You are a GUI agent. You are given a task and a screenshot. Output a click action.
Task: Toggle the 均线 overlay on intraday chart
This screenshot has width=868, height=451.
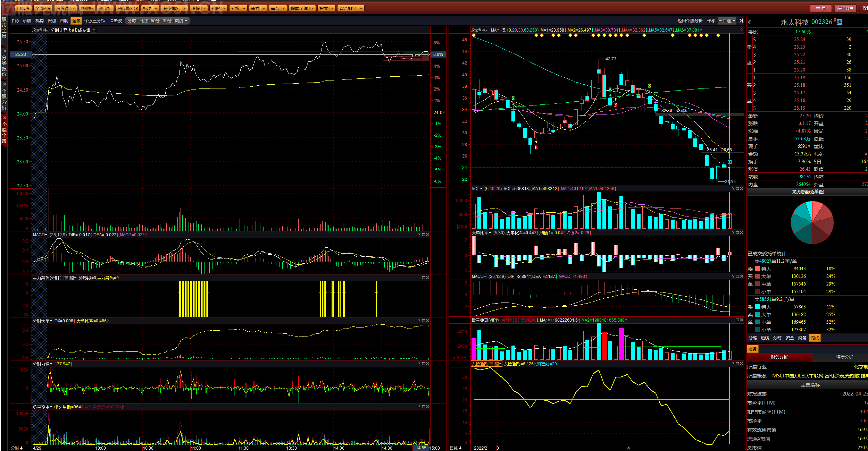click(73, 31)
